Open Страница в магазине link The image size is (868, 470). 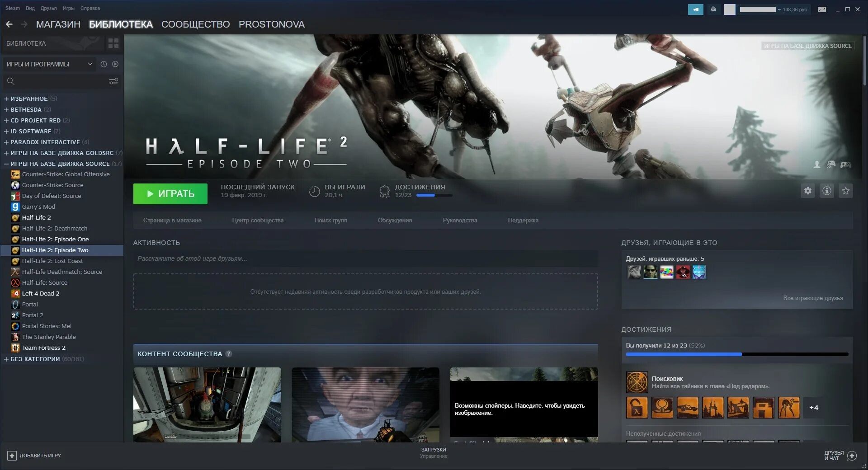coord(172,221)
